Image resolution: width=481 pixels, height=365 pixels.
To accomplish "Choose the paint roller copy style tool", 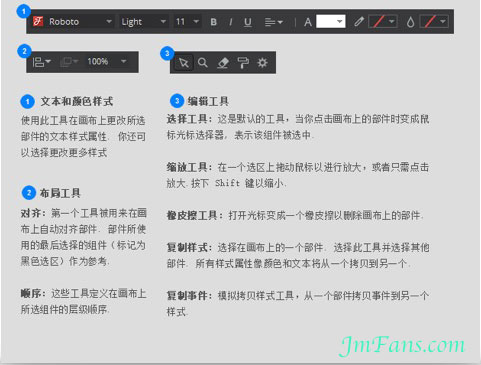I will (x=243, y=62).
